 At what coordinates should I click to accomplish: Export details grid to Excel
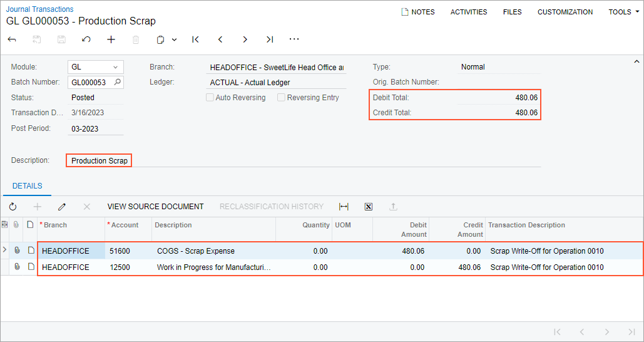pos(369,207)
